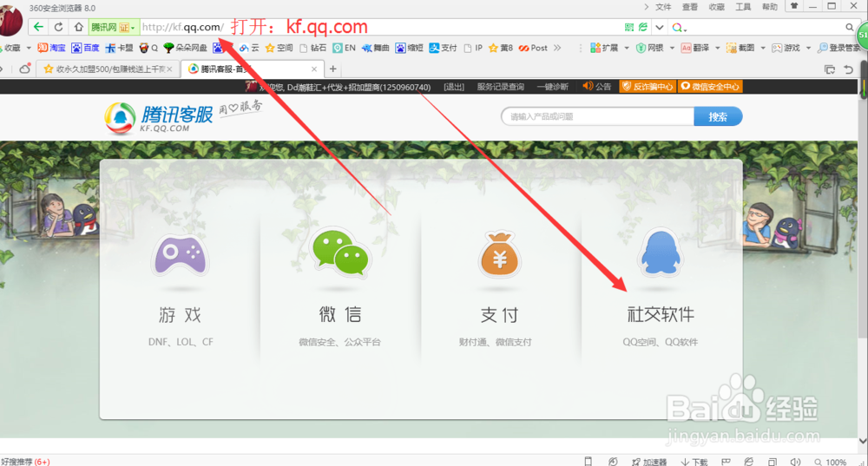Open the 游戏 dropdown
Image resolution: width=868 pixels, height=466 pixels.
coord(791,48)
